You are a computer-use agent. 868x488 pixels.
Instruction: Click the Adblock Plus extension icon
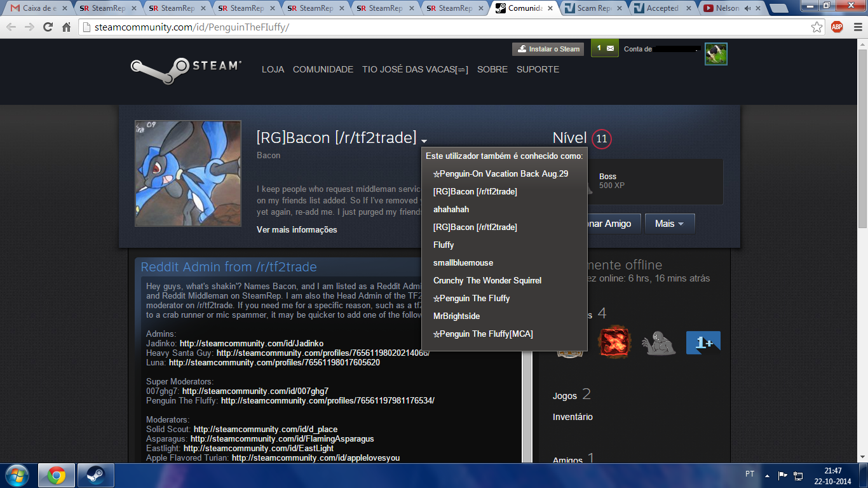pyautogui.click(x=837, y=27)
